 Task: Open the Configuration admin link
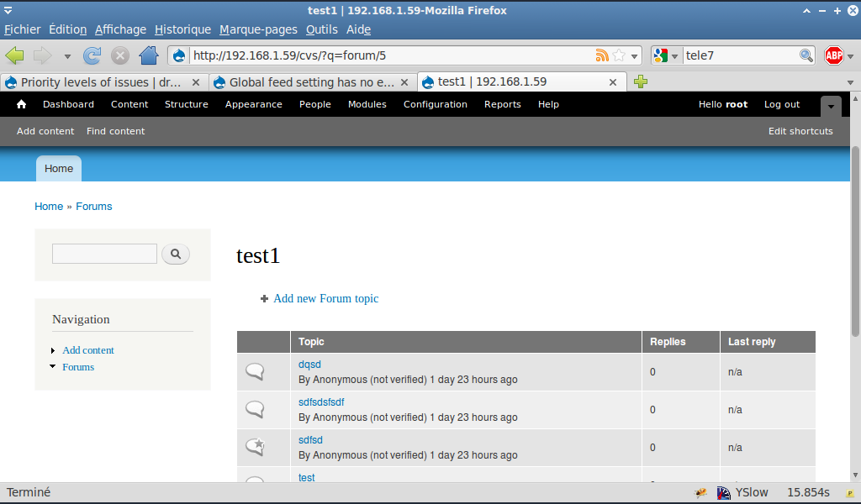tap(436, 104)
